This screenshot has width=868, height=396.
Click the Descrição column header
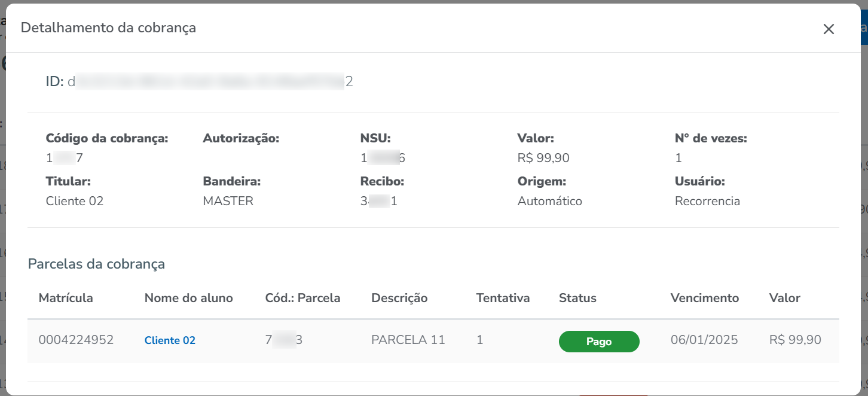pos(399,298)
